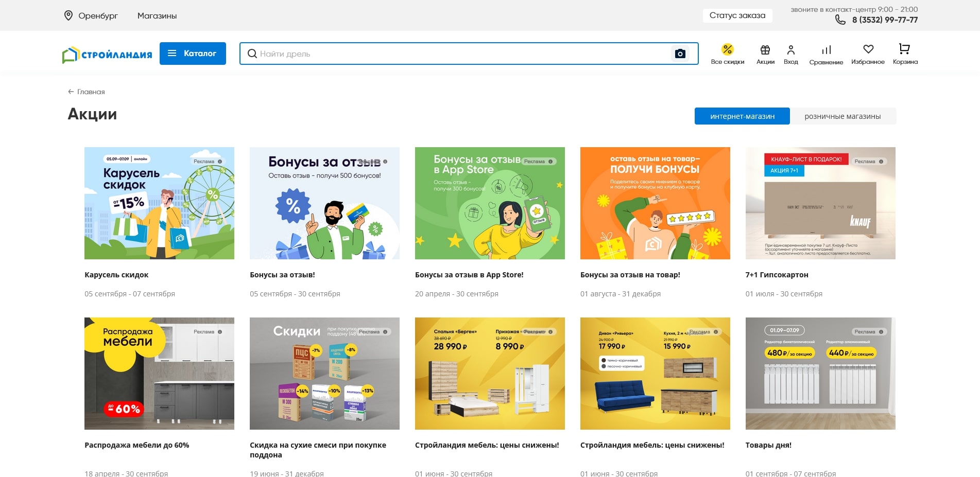This screenshot has height=477, width=980.
Task: Click the Стройландия logo
Action: coord(107,54)
